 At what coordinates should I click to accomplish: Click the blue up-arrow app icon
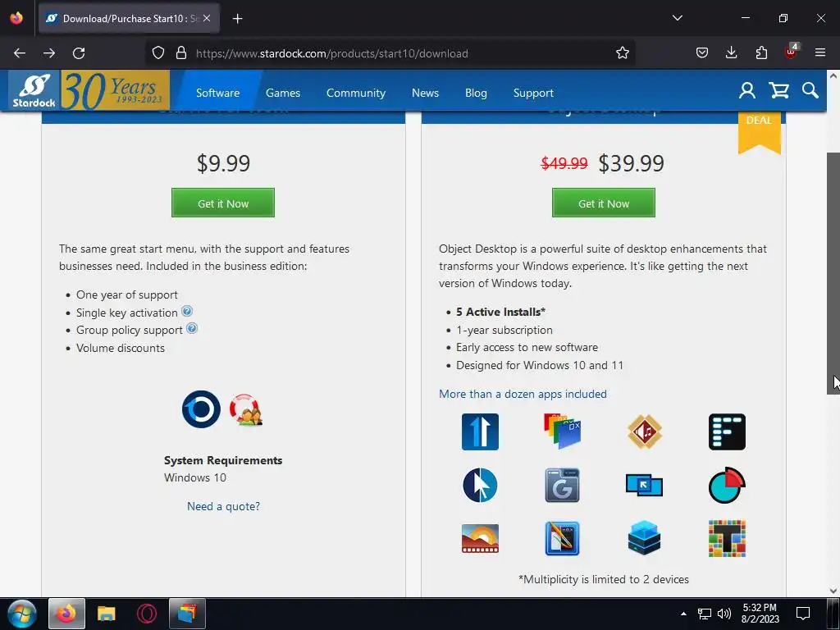[x=480, y=431]
